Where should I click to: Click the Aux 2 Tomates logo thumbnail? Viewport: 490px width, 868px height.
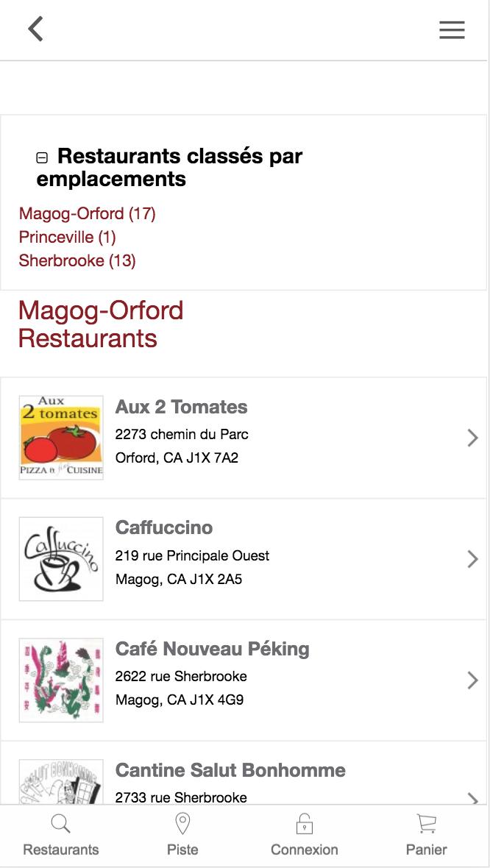pyautogui.click(x=61, y=438)
